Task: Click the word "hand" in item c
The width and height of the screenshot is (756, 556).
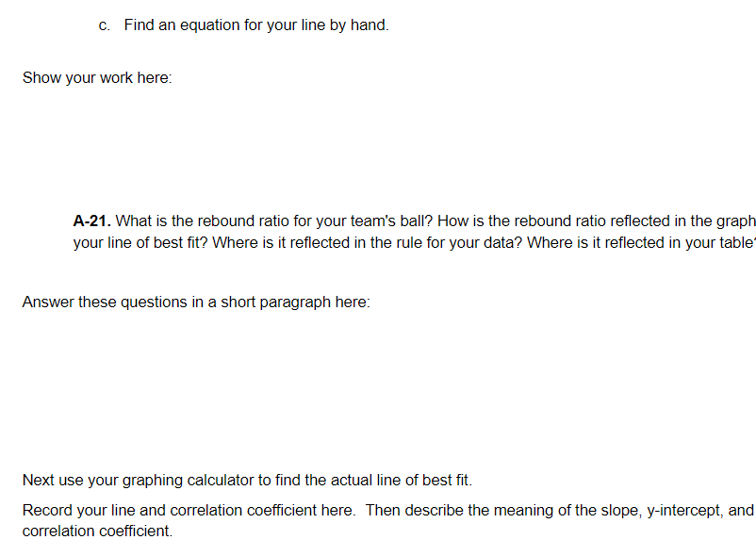Action: [368, 25]
